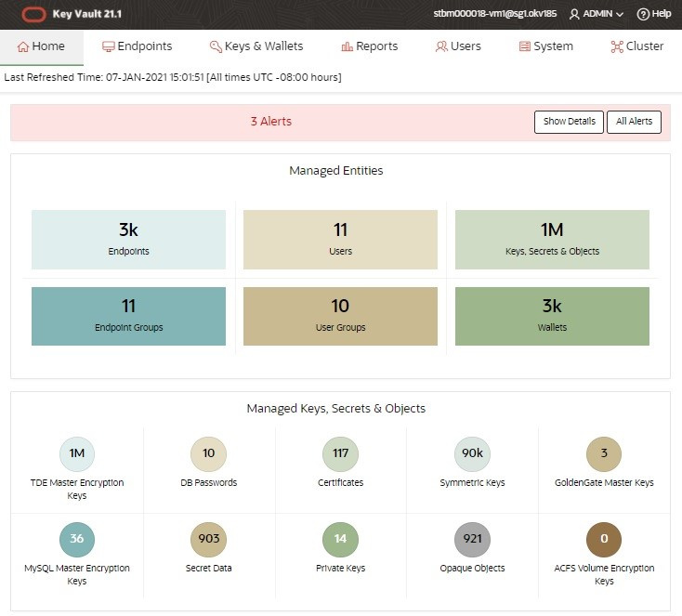
Task: Click the Help question mark icon
Action: click(643, 14)
